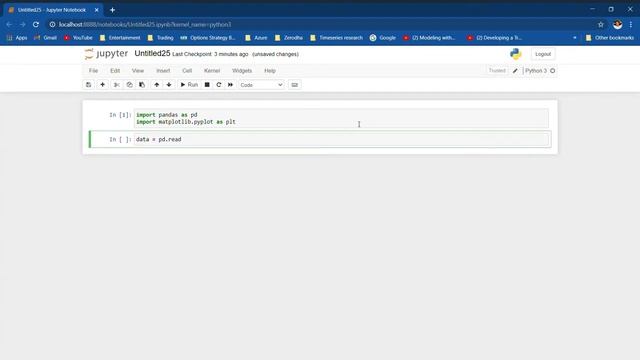Save notebook with the floppy disk icon
Image resolution: width=640 pixels, height=360 pixels.
(89, 85)
